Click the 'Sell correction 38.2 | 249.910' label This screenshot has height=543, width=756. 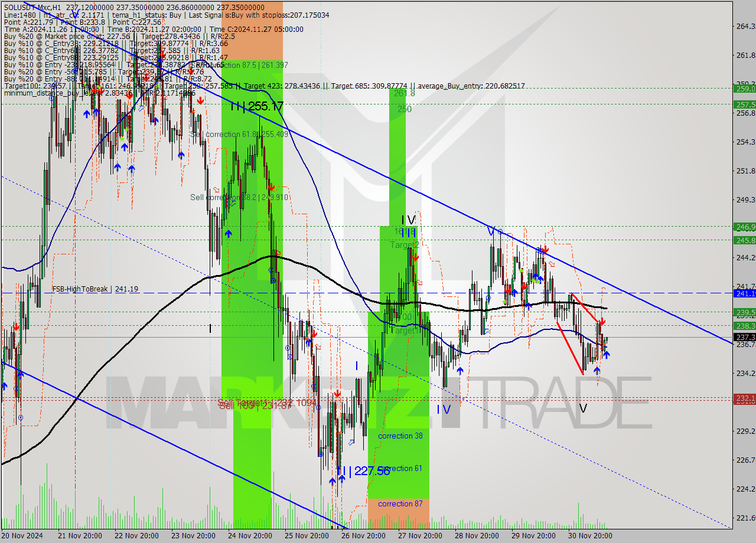pyautogui.click(x=239, y=197)
